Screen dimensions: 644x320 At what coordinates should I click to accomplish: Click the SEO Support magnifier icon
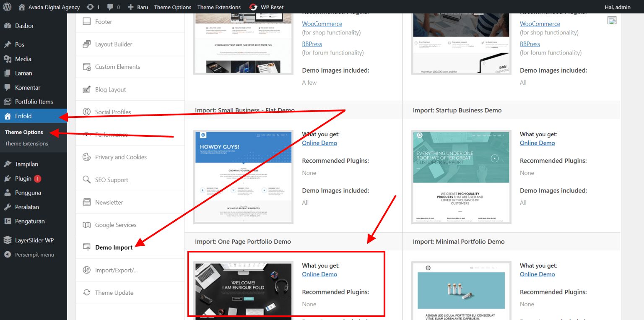87,180
